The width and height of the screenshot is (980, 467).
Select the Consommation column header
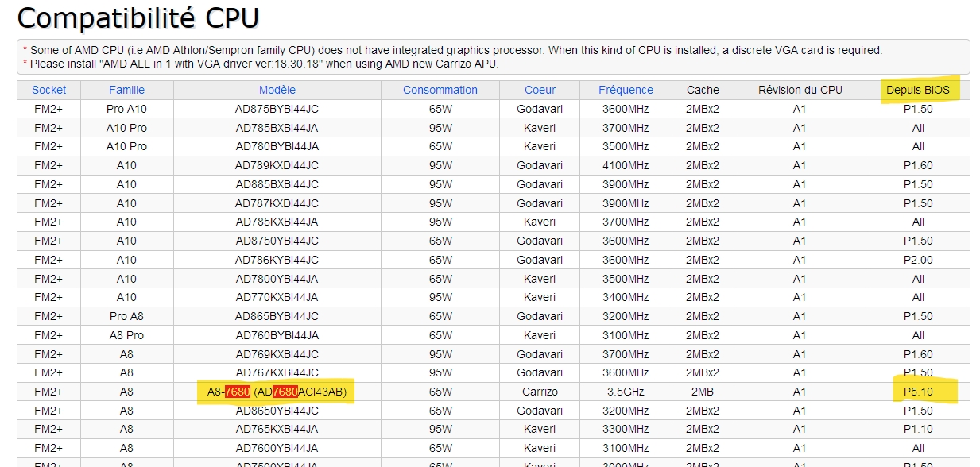(x=440, y=90)
